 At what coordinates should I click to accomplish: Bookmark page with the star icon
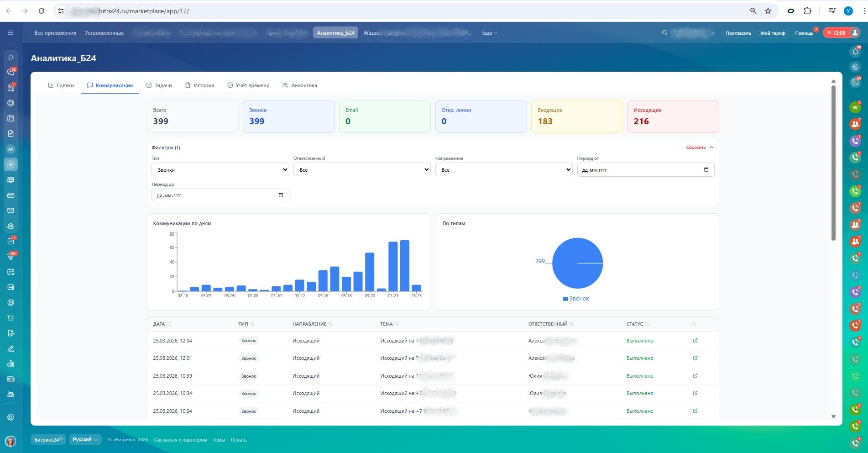[768, 11]
